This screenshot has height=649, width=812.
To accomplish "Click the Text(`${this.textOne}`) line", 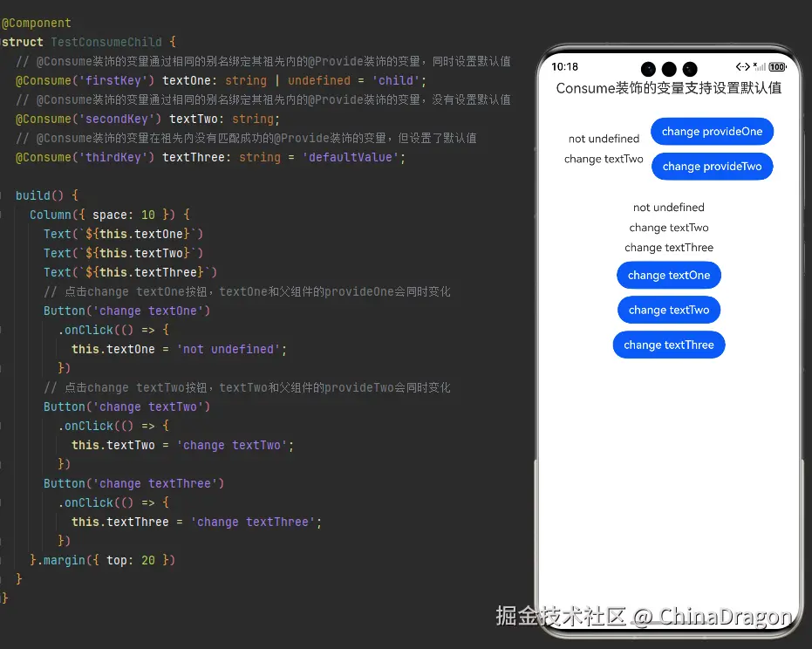I will click(123, 234).
